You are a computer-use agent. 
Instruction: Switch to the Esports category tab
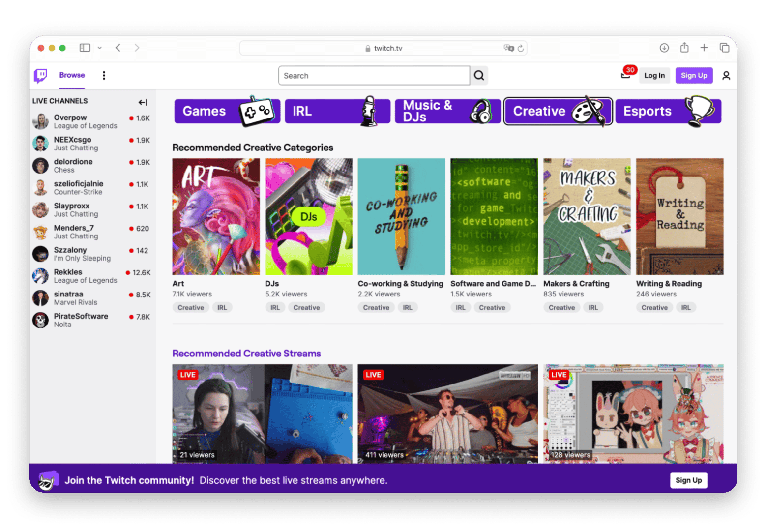pyautogui.click(x=668, y=111)
